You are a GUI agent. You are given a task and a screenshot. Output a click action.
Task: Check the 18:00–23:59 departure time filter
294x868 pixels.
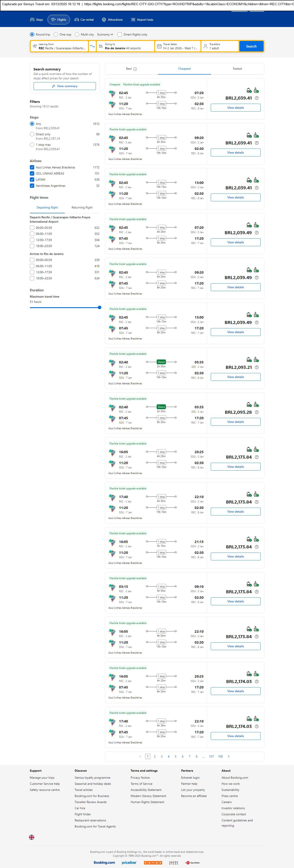click(32, 246)
